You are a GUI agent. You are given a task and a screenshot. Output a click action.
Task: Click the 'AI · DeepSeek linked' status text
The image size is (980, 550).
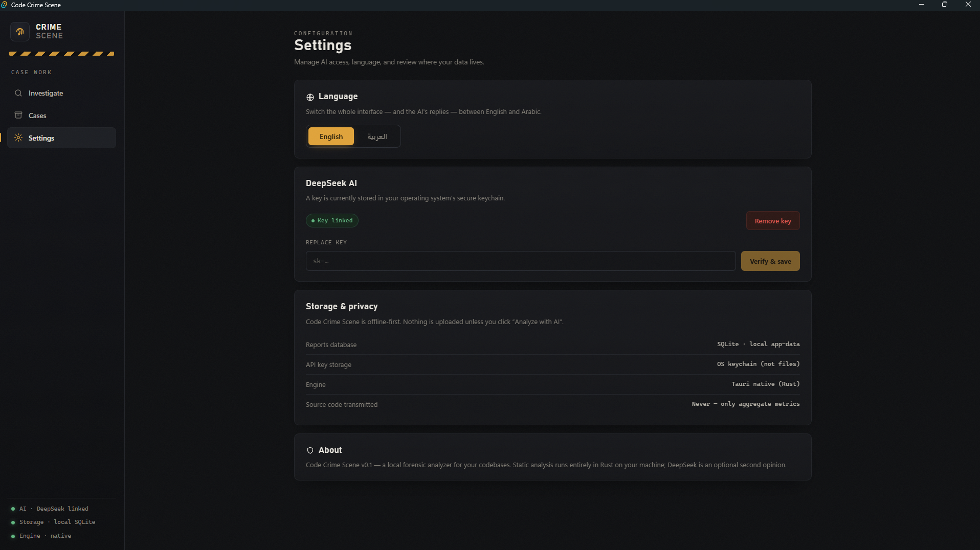[x=54, y=509]
